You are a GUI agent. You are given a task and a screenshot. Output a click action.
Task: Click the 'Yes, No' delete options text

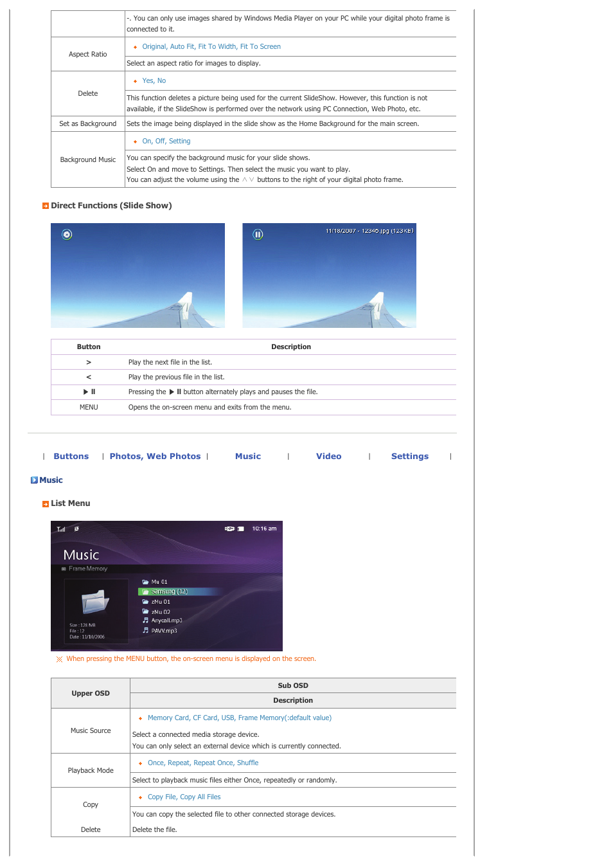tap(154, 81)
